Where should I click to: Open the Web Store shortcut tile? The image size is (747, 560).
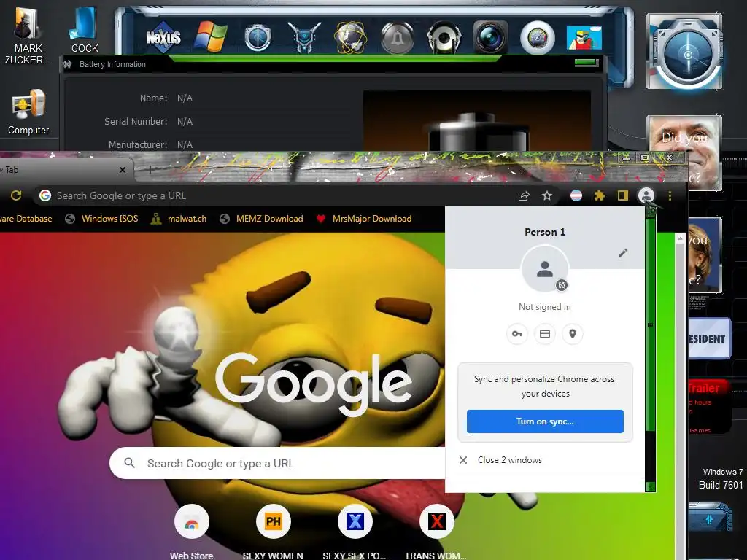(x=192, y=532)
